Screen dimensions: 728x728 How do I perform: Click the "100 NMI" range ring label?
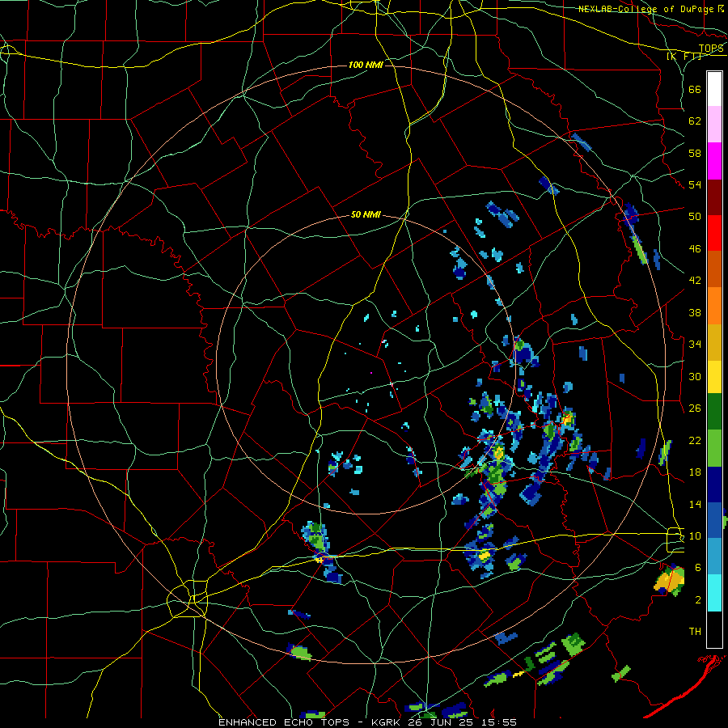pos(366,65)
